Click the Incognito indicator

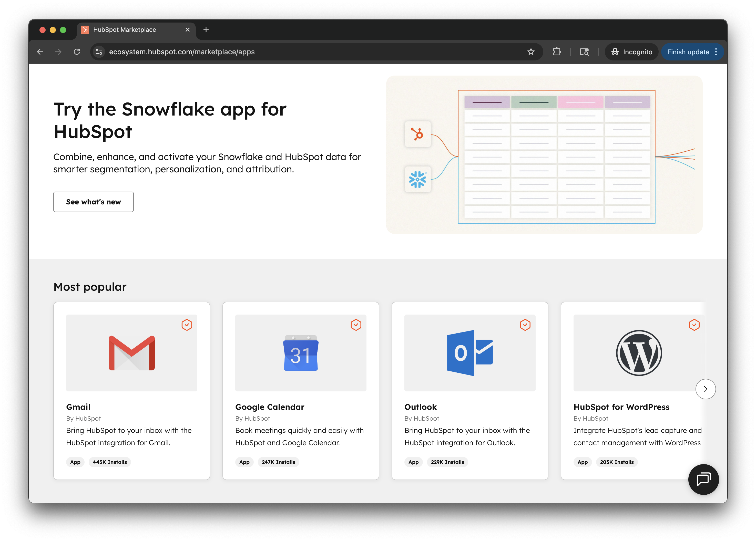pos(631,52)
